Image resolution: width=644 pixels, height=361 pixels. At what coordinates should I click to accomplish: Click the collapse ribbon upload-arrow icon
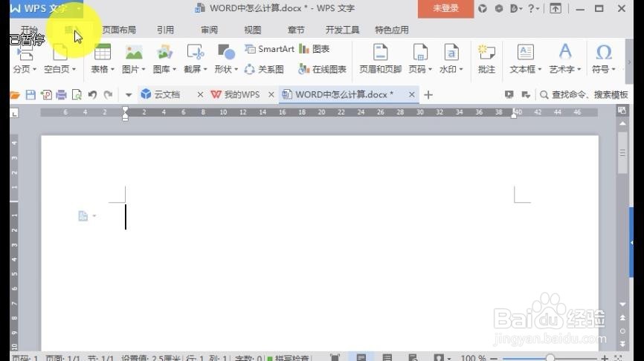(556, 8)
